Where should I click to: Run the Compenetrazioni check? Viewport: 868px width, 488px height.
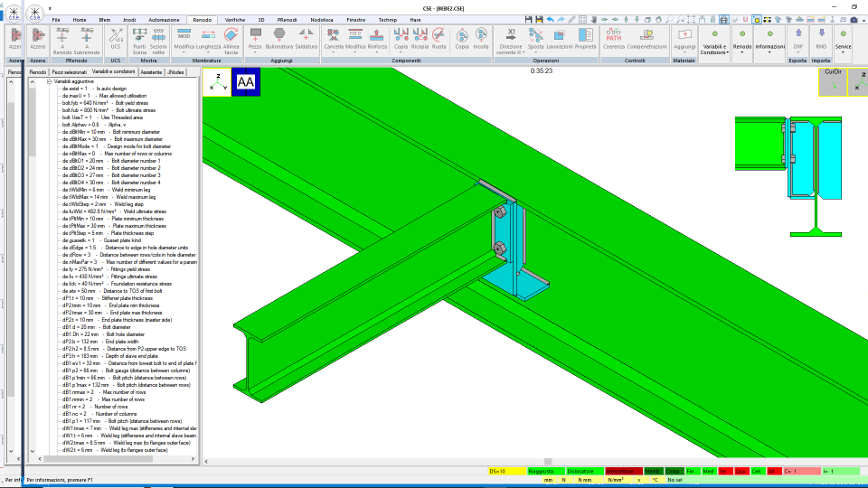[x=646, y=39]
